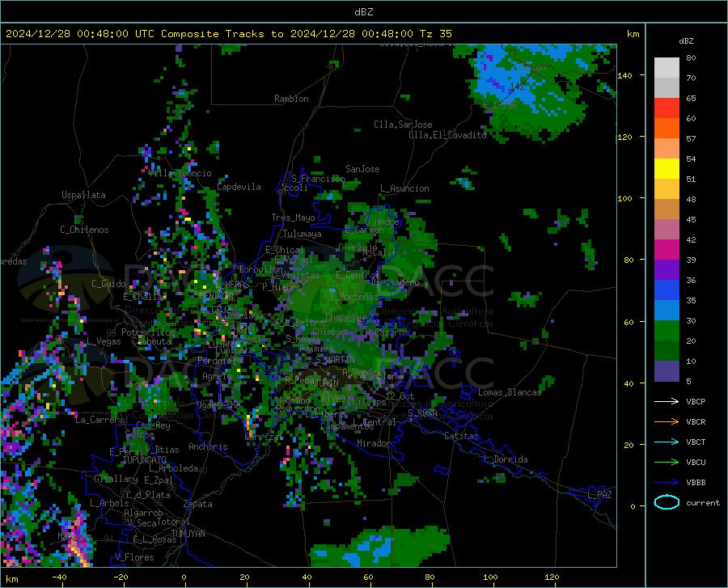728x588 pixels.
Task: Select the red 60-65 dBZ legend swatch
Action: click(667, 108)
